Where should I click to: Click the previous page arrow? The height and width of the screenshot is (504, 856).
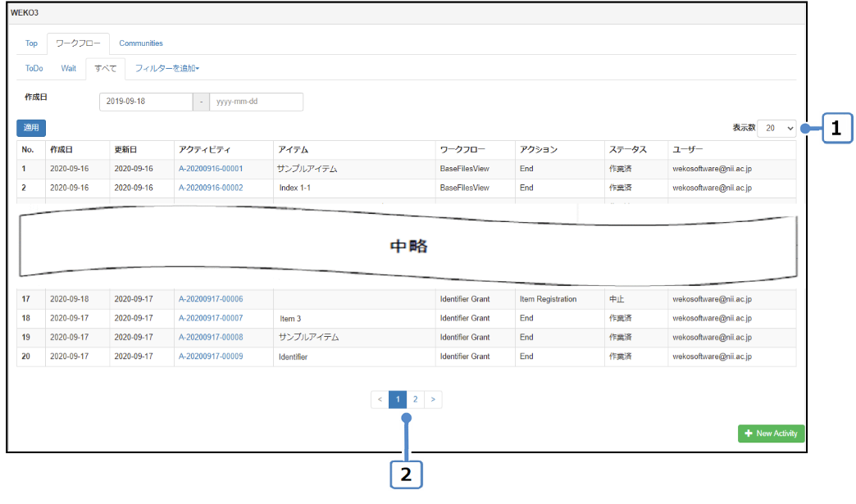click(380, 399)
